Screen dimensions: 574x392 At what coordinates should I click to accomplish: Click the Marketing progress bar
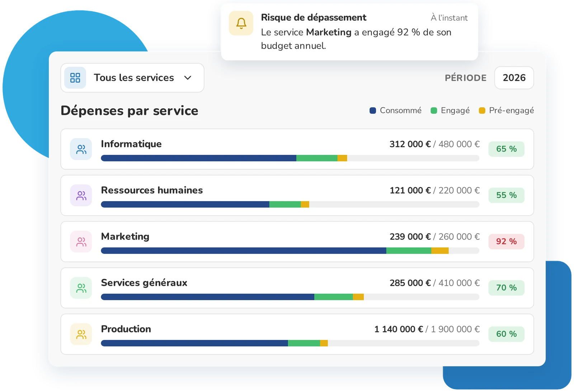[290, 251]
